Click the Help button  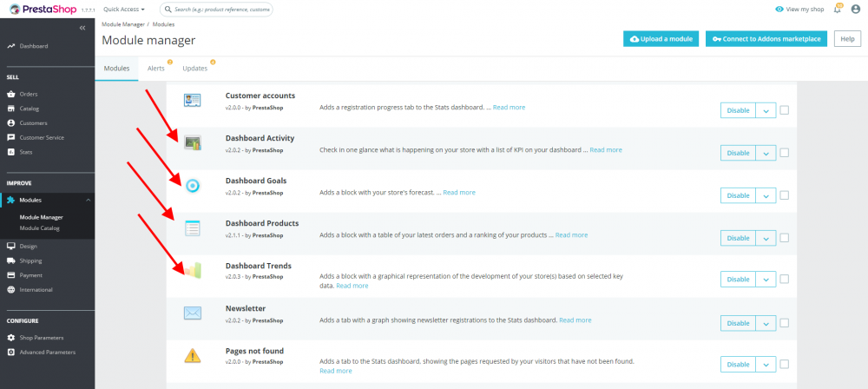tap(847, 39)
